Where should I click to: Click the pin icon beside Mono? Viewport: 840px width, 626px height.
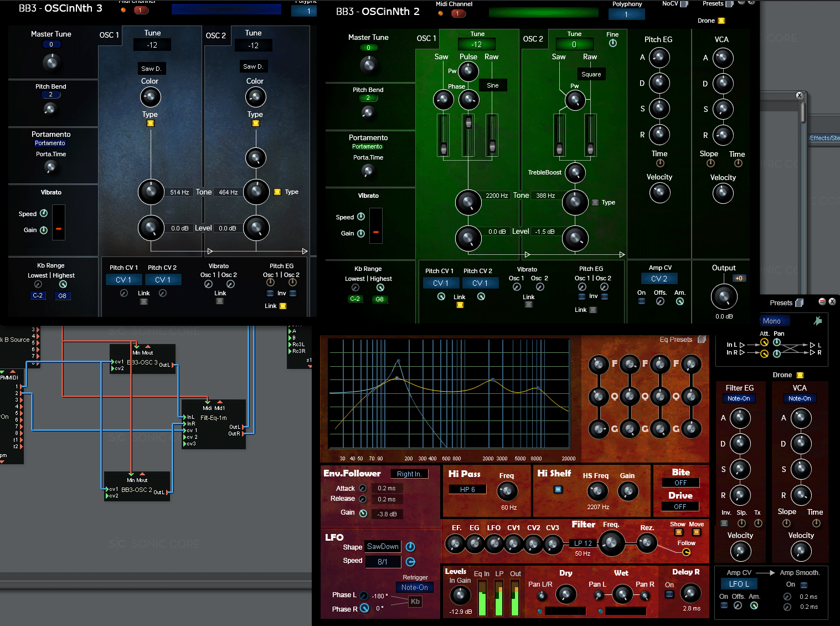point(817,321)
